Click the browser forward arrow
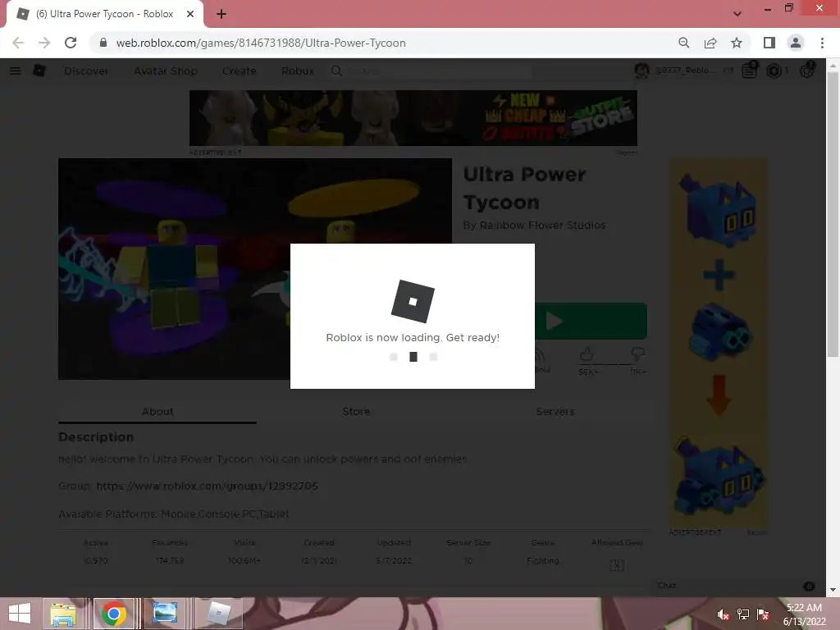Image resolution: width=840 pixels, height=630 pixels. coord(44,43)
